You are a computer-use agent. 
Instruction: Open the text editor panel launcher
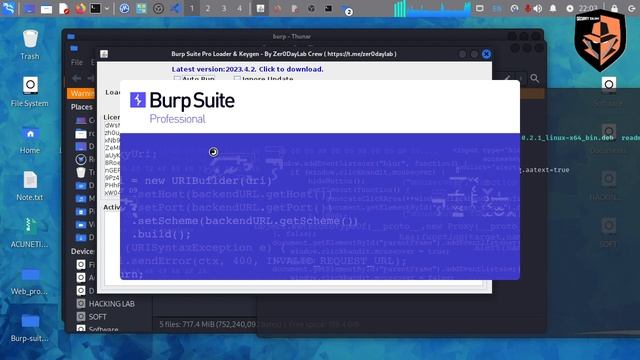point(64,9)
